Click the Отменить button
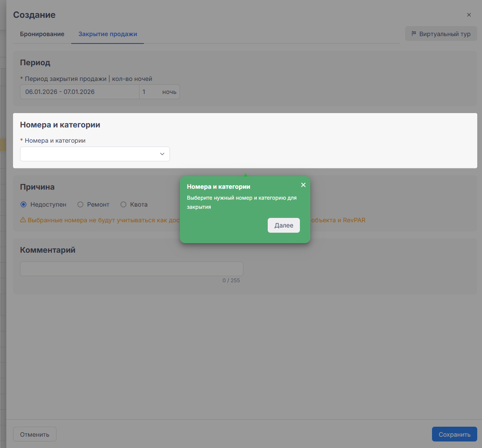 (35, 434)
